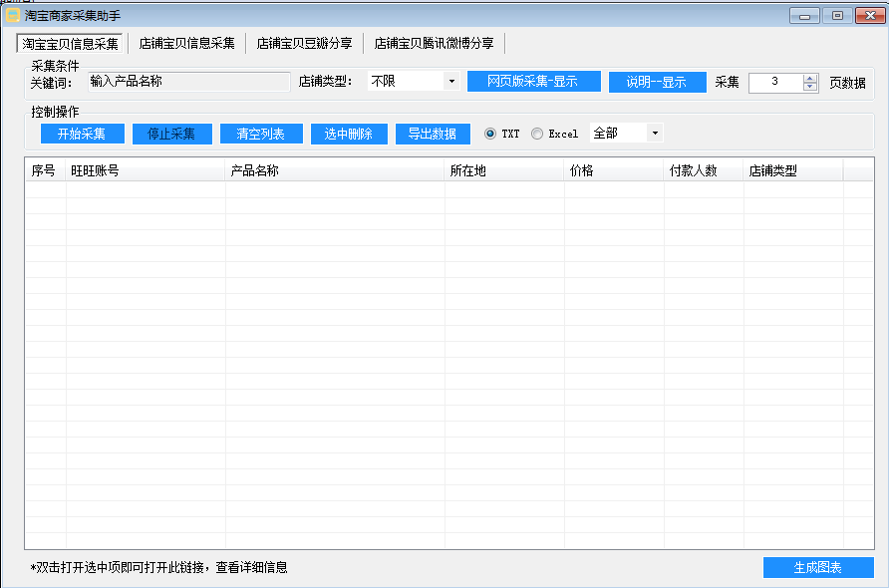Viewport: 889px width, 588px height.
Task: Click the 说明--显示 button
Action: [x=657, y=82]
